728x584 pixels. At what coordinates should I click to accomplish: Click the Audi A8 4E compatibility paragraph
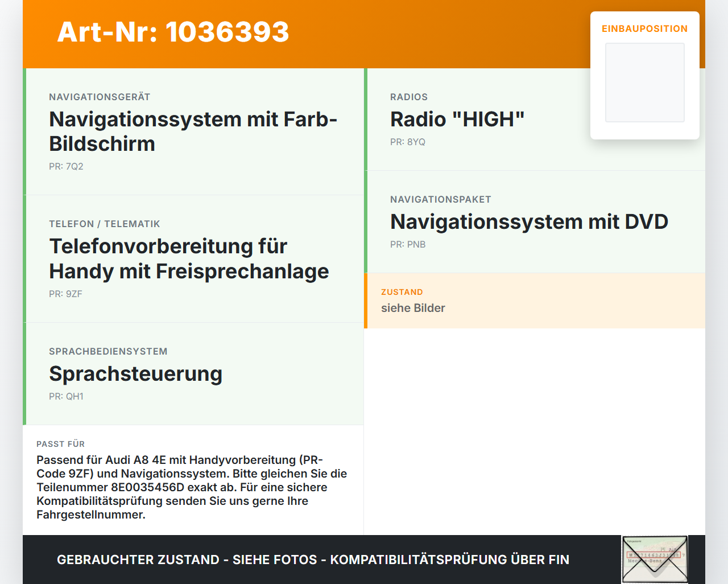pos(192,487)
